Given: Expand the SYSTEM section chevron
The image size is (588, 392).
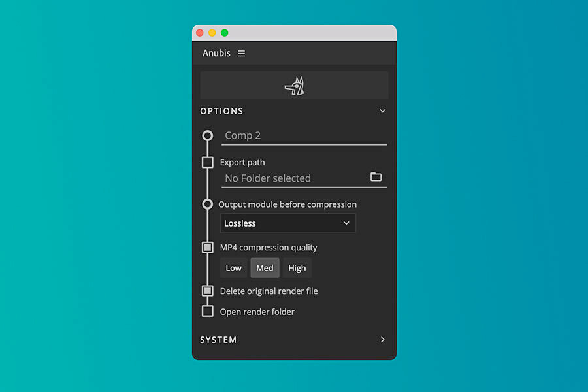Looking at the screenshot, I should tap(382, 340).
